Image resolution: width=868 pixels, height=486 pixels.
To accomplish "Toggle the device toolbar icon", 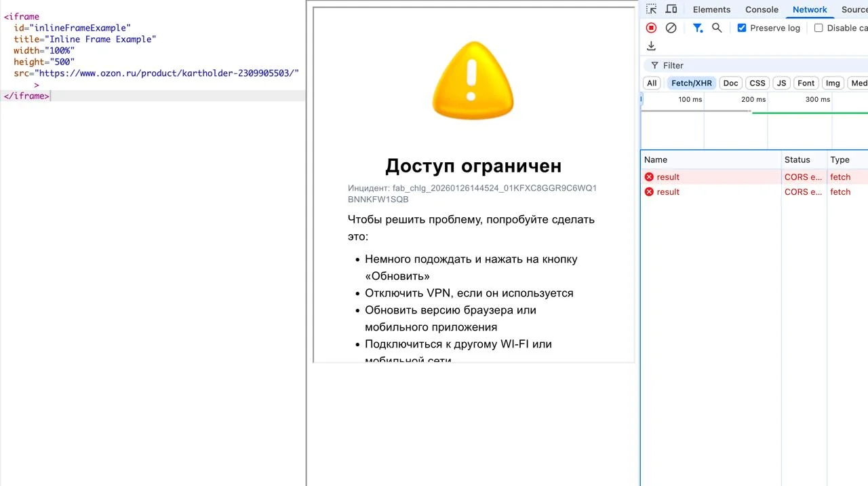I will (x=671, y=10).
